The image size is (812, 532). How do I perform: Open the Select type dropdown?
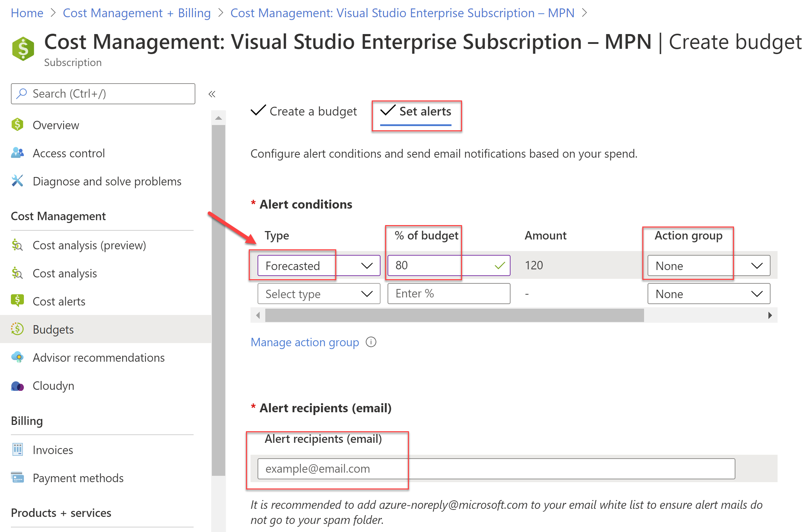click(x=319, y=294)
